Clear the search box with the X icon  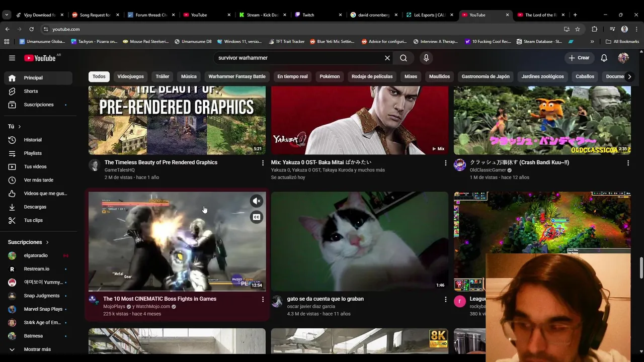pos(387,58)
